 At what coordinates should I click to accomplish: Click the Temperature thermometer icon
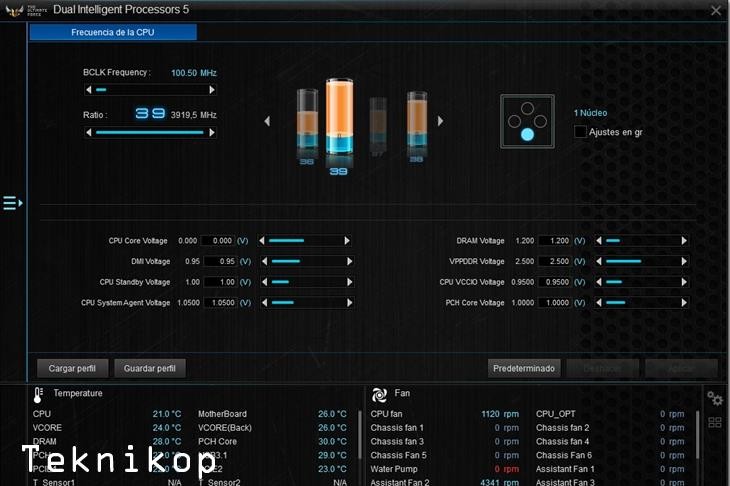pyautogui.click(x=38, y=394)
